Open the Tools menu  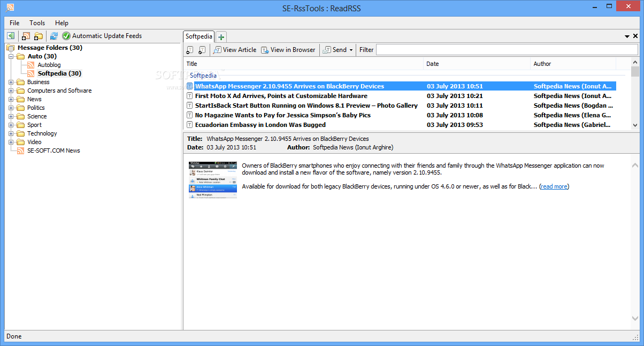[37, 23]
